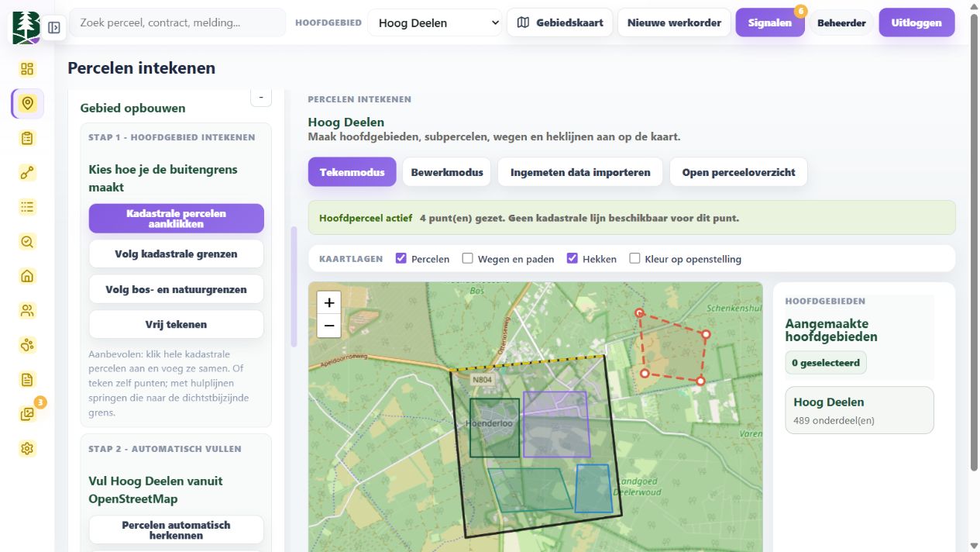Open the magnifier-check sidebar icon
The width and height of the screenshot is (980, 552).
coord(28,241)
